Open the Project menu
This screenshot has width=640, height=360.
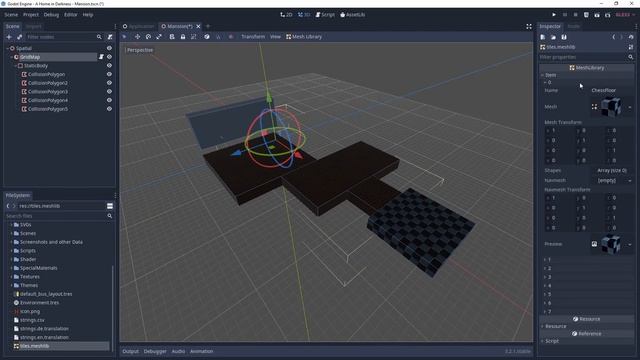pos(31,15)
